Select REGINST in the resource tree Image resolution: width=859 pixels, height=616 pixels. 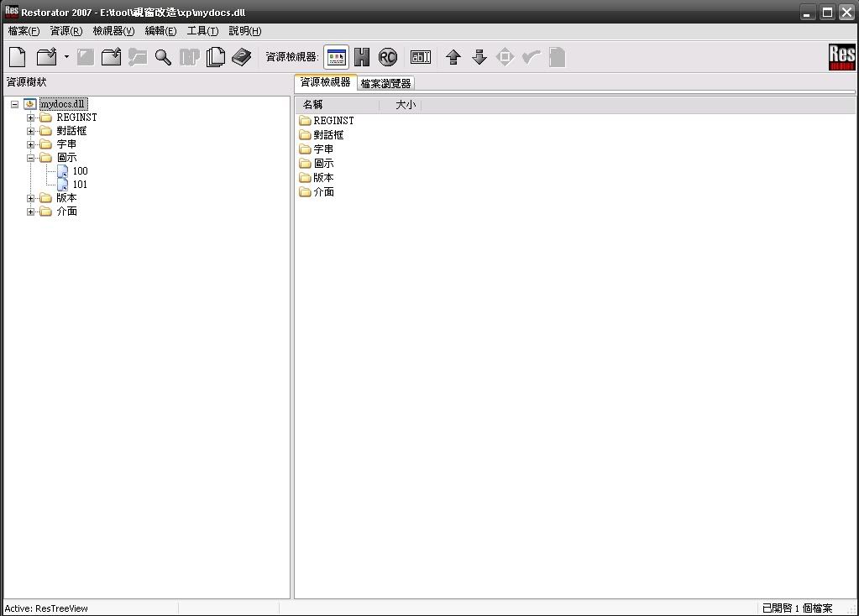point(76,117)
